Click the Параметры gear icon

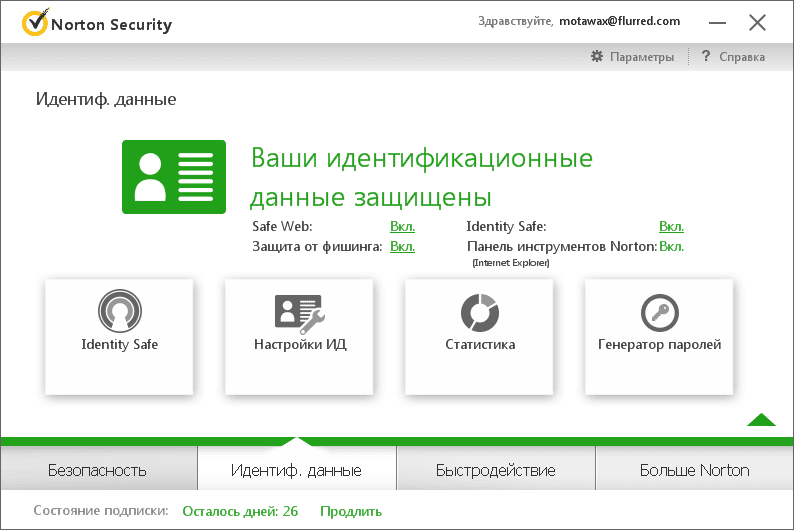[597, 56]
